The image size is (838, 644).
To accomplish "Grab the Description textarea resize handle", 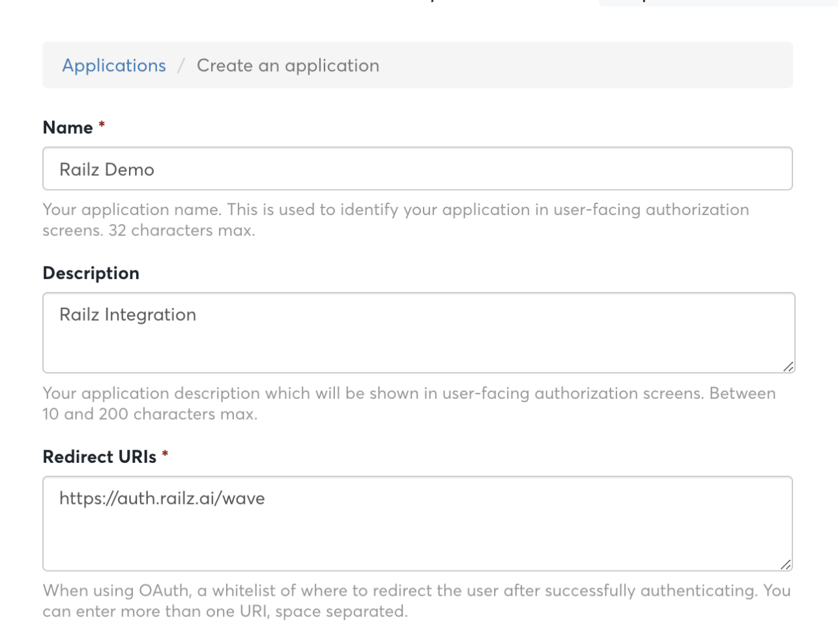I will click(x=788, y=366).
